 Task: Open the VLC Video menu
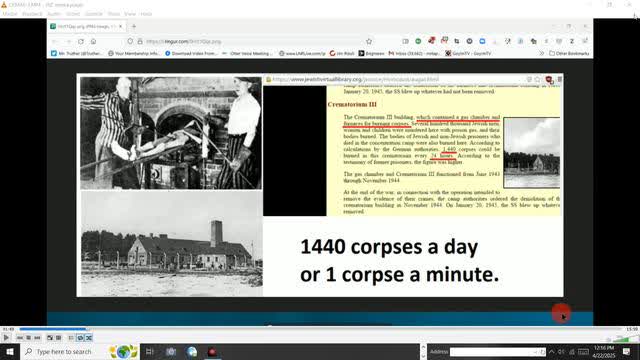[73, 14]
